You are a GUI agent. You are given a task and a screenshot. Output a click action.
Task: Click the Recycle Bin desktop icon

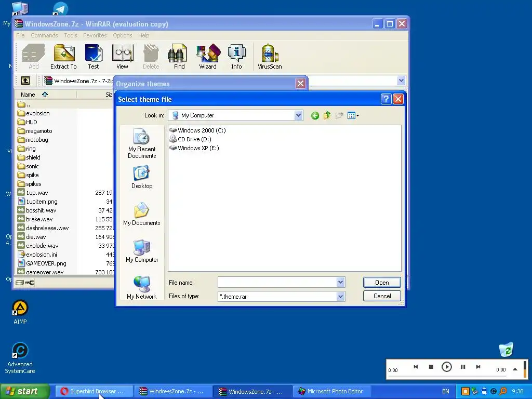click(x=506, y=350)
